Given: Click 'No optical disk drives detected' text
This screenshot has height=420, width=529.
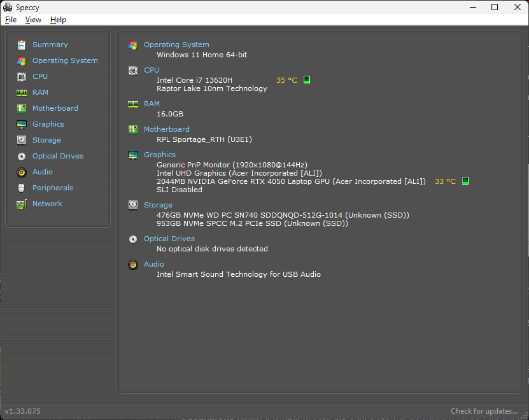Looking at the screenshot, I should point(212,249).
